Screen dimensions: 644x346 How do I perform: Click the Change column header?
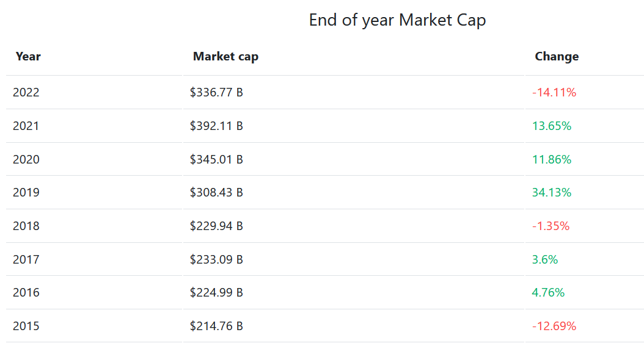[x=557, y=57]
